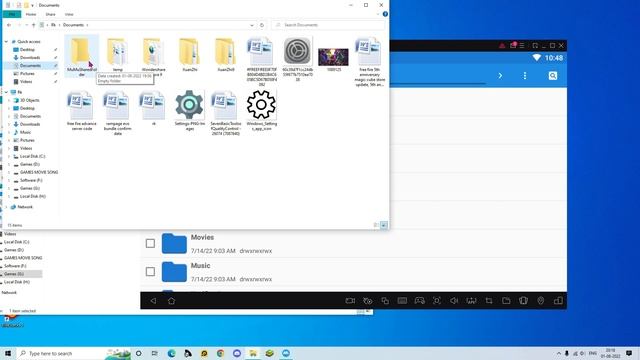Expand 3D Objects in navigation tree
Screen dimensions: 640x360
click(x=9, y=100)
